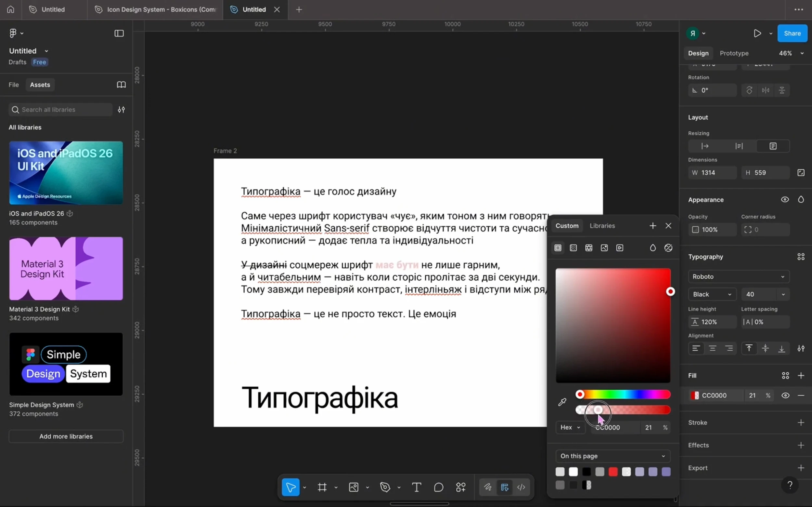The height and width of the screenshot is (507, 812).
Task: Close the color picker popup
Action: 668,226
